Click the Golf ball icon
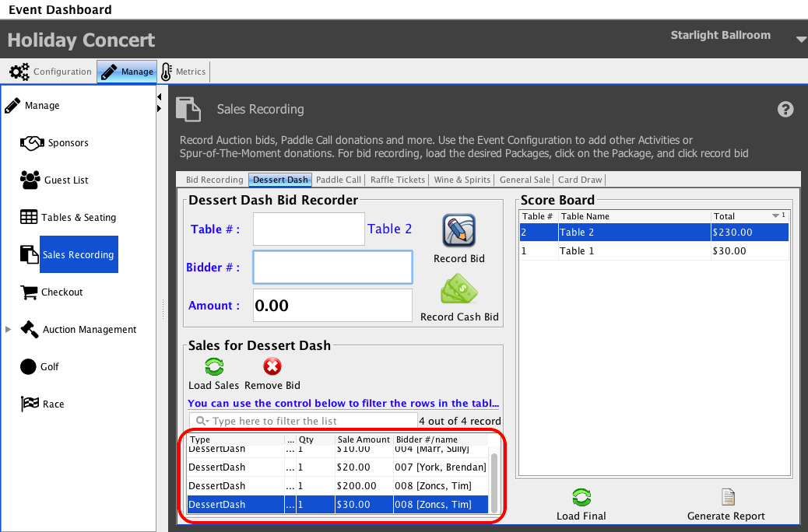Image resolution: width=808 pixels, height=532 pixels. 28,366
